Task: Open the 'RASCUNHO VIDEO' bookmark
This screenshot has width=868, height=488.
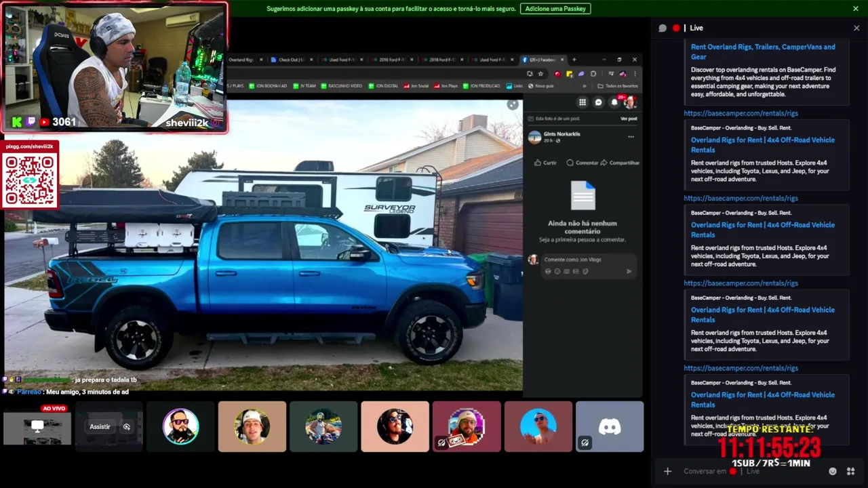Action: tap(342, 86)
